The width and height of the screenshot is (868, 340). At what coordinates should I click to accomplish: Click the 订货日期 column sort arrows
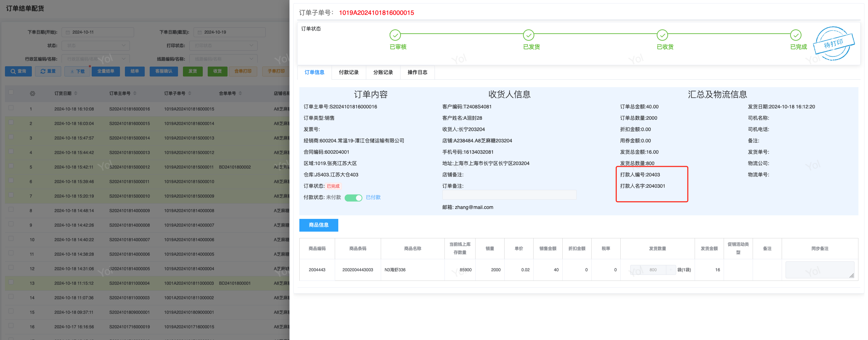tap(76, 93)
